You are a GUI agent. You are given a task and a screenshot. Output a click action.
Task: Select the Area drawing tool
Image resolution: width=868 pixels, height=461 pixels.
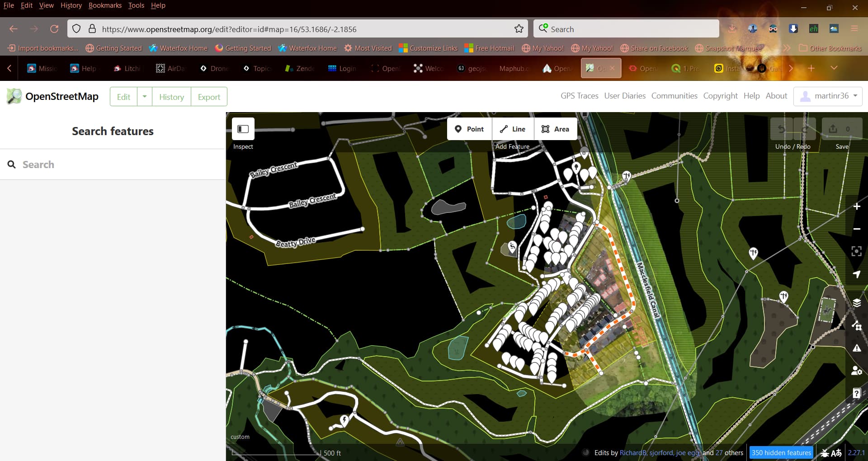pyautogui.click(x=556, y=129)
